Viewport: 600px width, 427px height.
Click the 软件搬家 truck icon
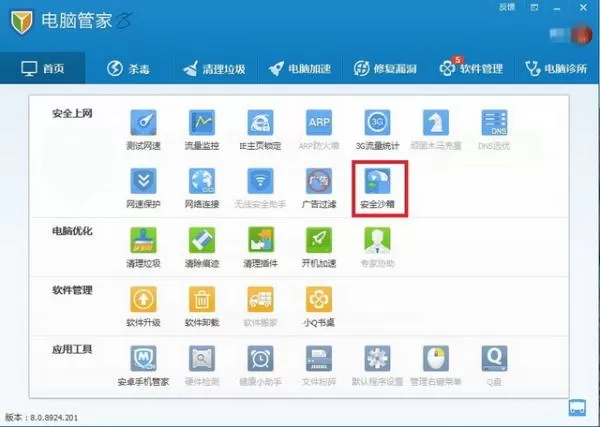point(261,299)
